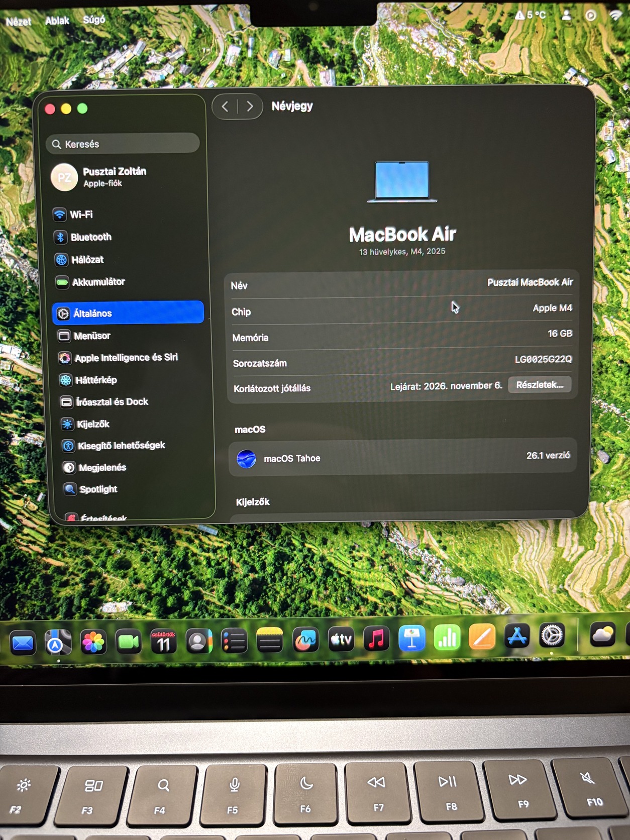Viewport: 630px width, 840px height.
Task: Launch Keynote from the Dock
Action: pyautogui.click(x=412, y=639)
